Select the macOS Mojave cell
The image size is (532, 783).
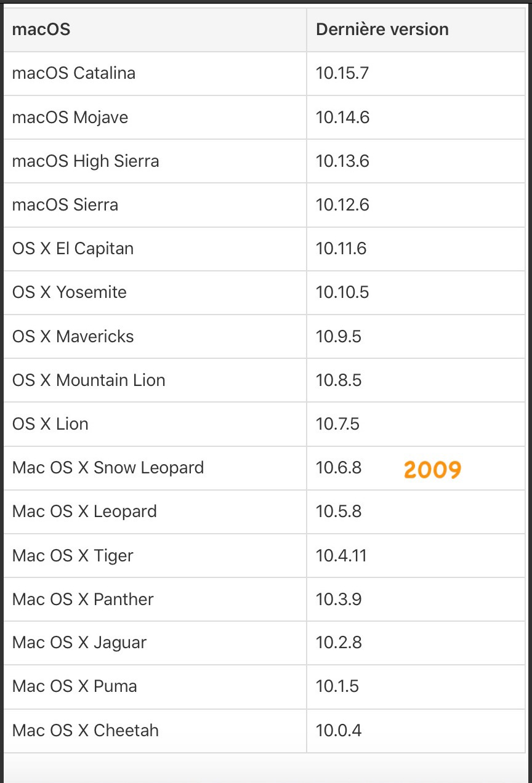coord(70,117)
